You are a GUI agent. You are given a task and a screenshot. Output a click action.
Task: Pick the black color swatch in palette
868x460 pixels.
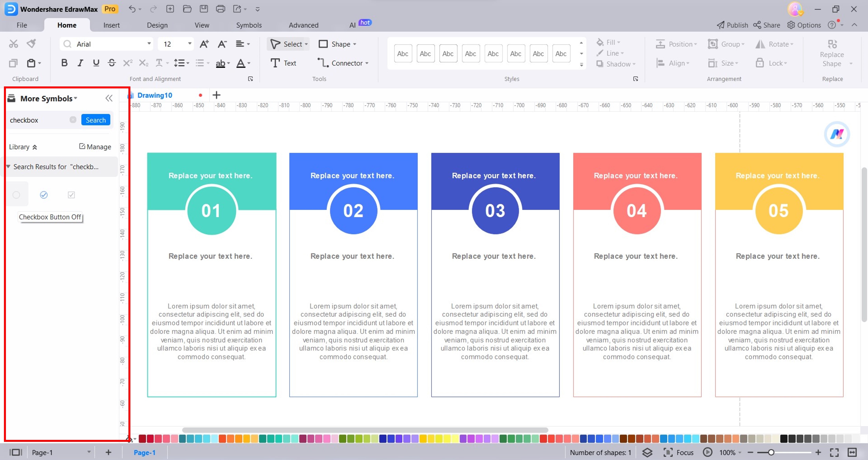click(784, 439)
